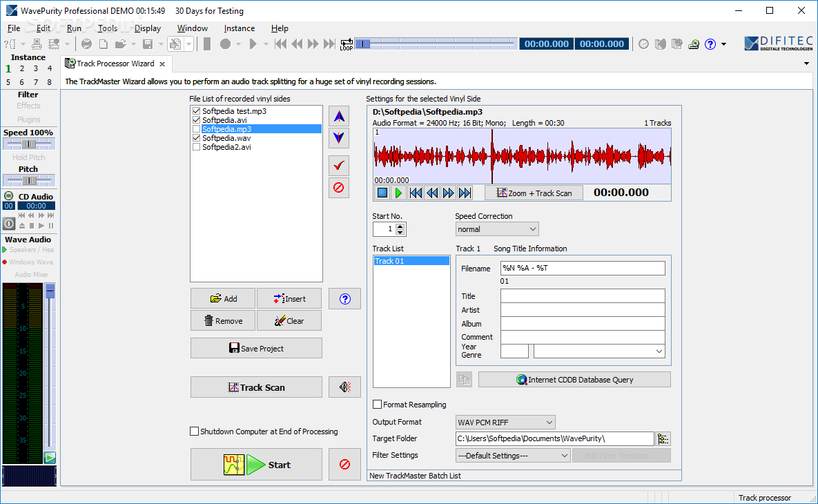Click the Insert button

pos(289,299)
